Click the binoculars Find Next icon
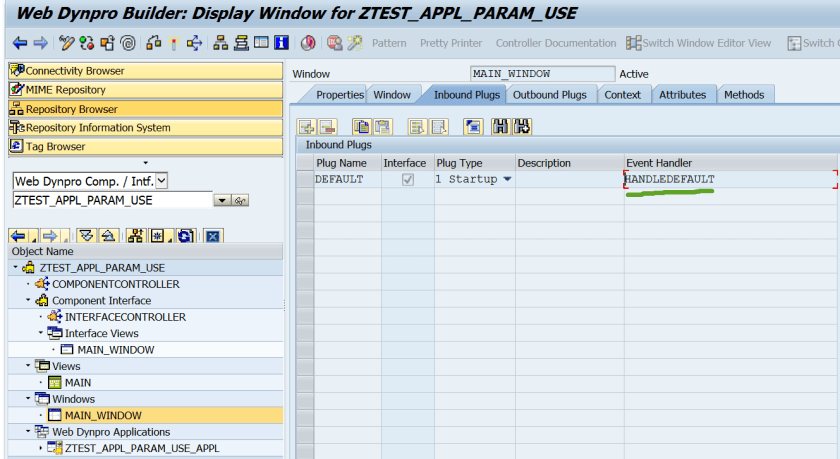 [521, 127]
